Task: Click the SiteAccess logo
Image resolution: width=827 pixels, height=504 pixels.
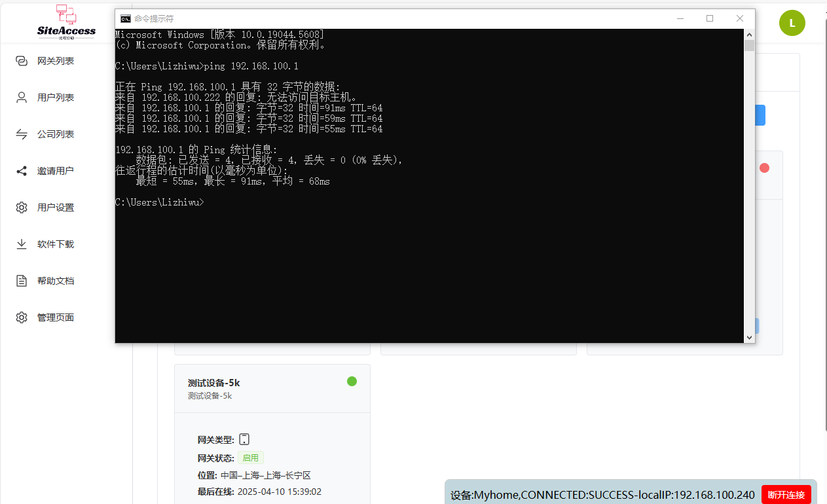Action: click(x=66, y=22)
